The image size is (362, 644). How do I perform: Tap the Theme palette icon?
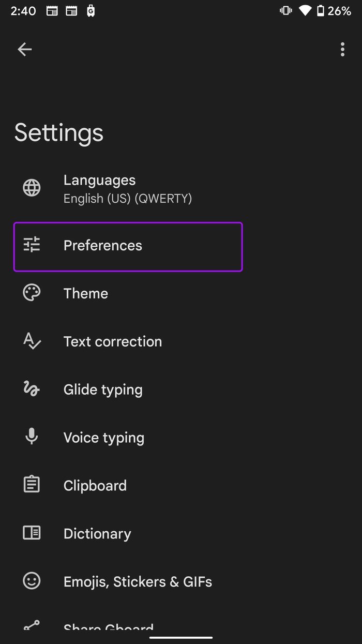31,292
